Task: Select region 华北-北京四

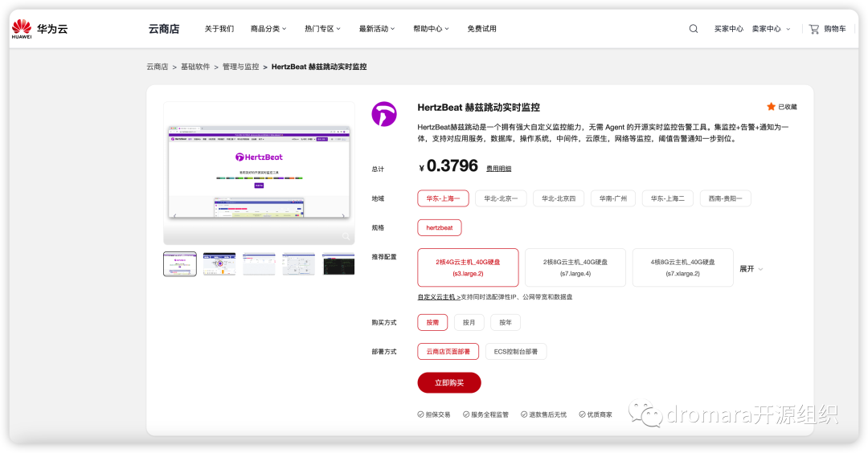Action: tap(558, 198)
